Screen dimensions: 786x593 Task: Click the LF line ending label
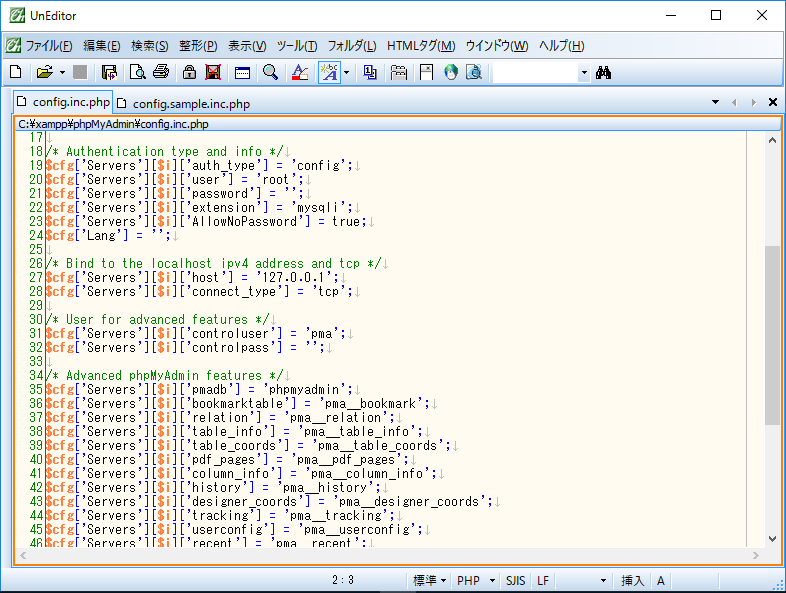click(x=543, y=580)
